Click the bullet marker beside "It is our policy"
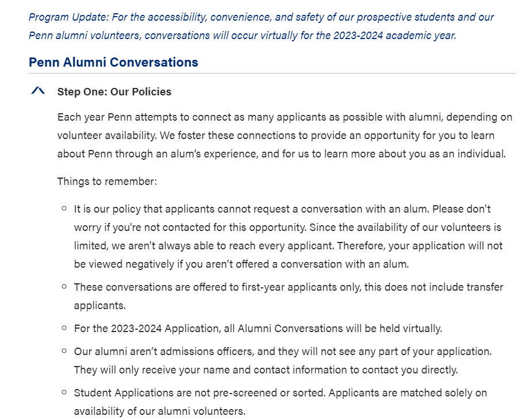This screenshot has height=420, width=524. [64, 208]
